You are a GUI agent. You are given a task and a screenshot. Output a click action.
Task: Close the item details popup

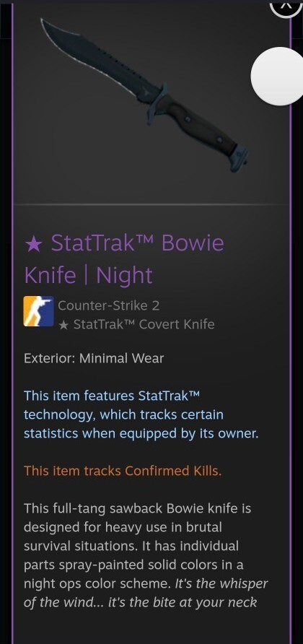pyautogui.click(x=286, y=7)
